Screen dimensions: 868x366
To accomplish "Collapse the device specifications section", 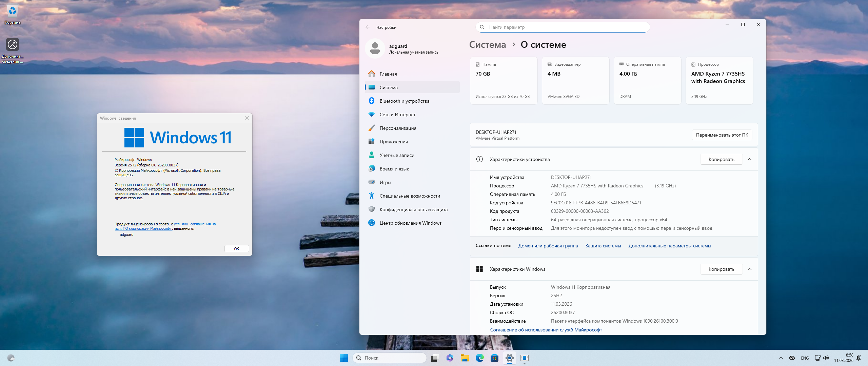I will [x=750, y=159].
